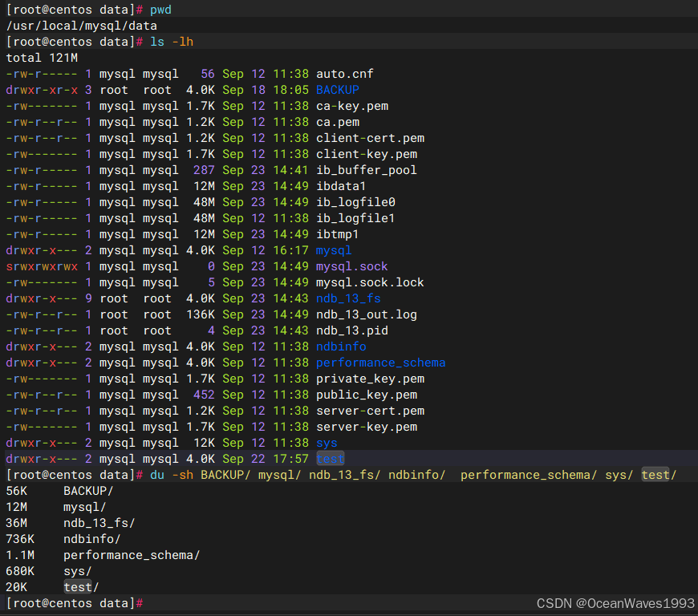Click the file name 'private_key.pem'

point(370,379)
